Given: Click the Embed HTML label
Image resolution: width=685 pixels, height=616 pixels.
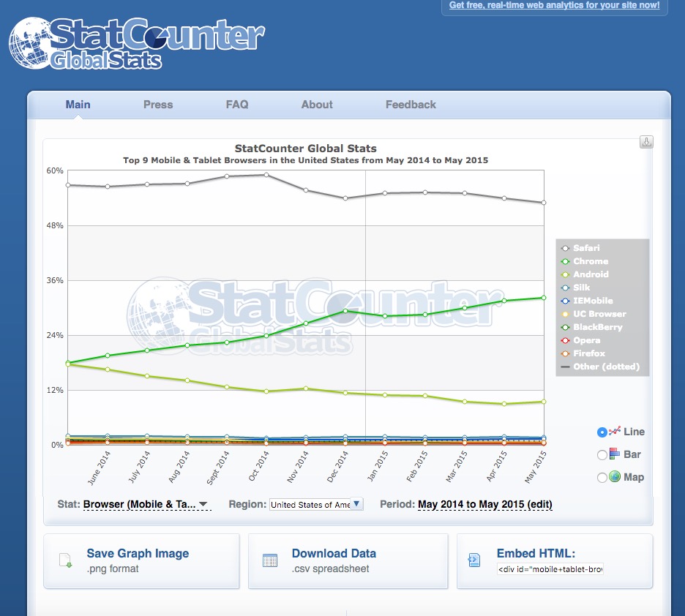Looking at the screenshot, I should (536, 553).
